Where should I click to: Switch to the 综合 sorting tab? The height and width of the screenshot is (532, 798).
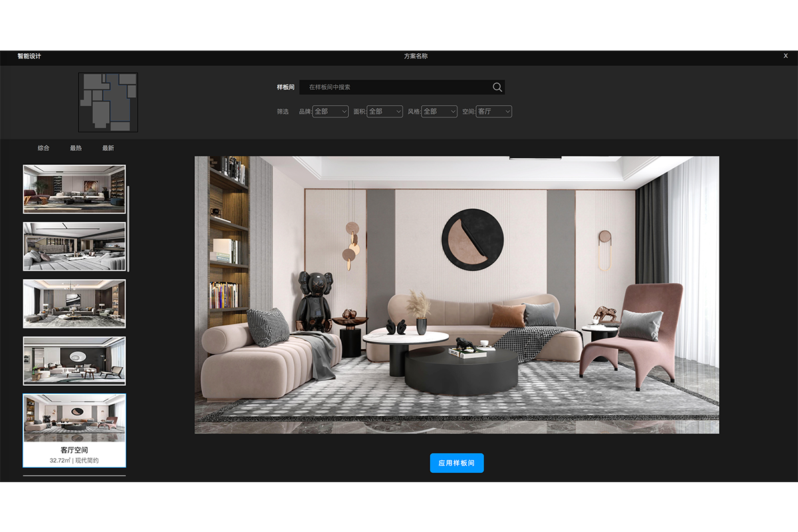[x=44, y=148]
